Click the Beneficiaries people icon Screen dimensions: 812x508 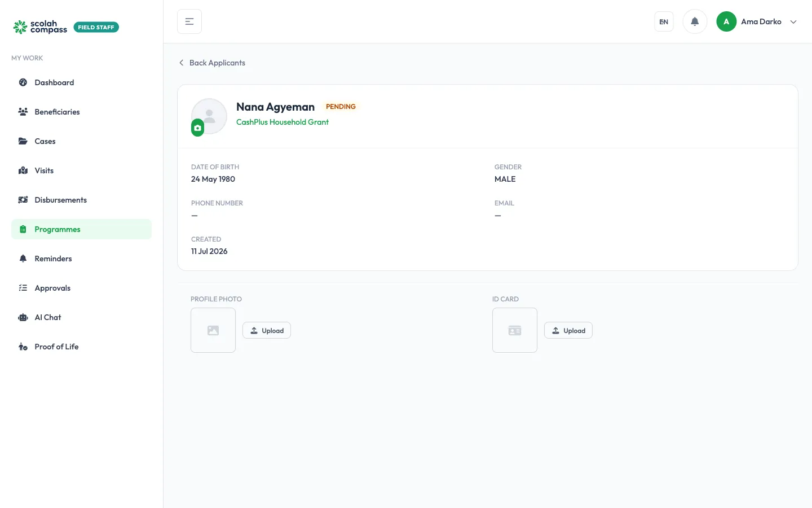pos(23,112)
